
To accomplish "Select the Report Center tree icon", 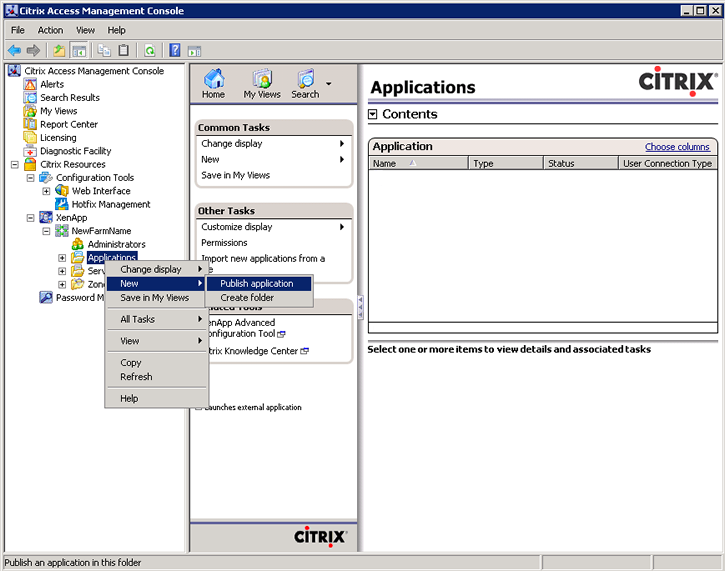I will (30, 124).
